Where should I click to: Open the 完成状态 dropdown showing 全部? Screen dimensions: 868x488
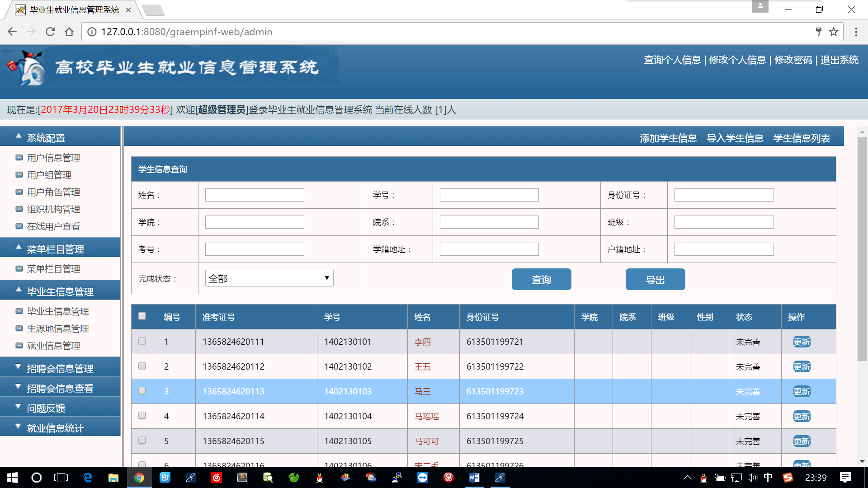pos(269,278)
